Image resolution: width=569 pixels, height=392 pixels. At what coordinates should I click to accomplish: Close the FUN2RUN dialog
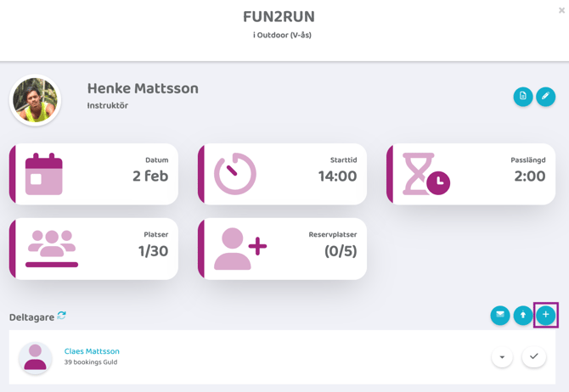561,11
